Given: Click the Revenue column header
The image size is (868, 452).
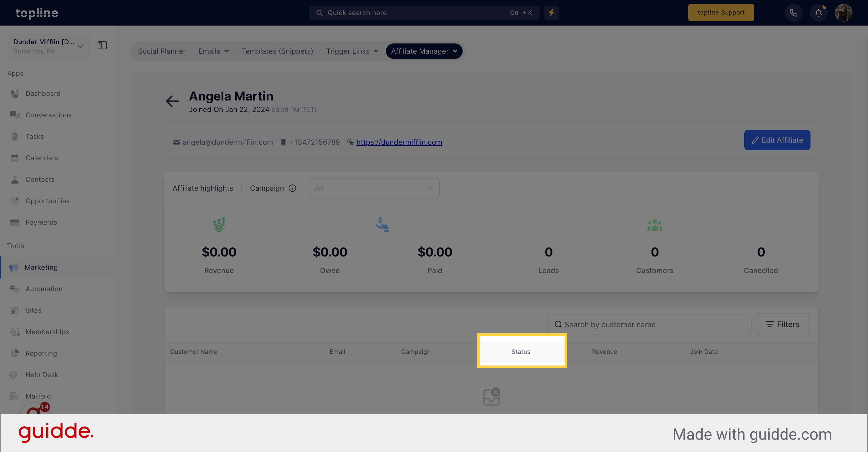Looking at the screenshot, I should pos(605,352).
